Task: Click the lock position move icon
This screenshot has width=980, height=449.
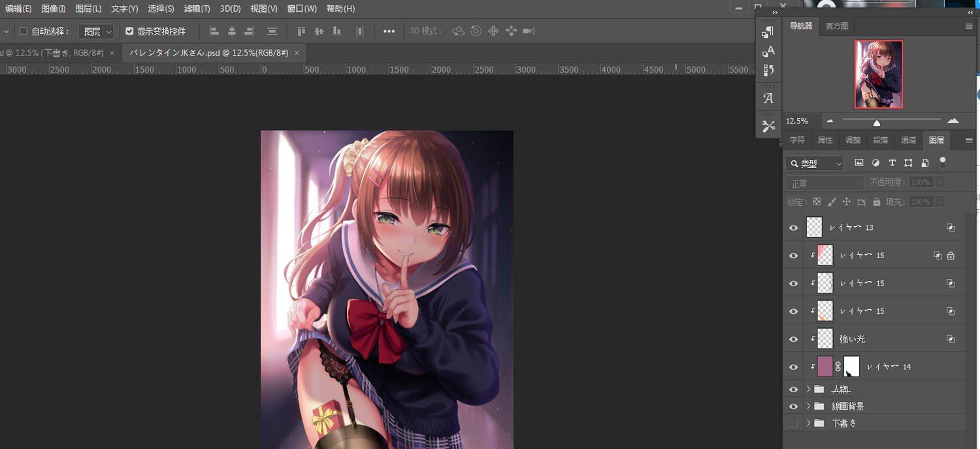Action: (x=846, y=202)
